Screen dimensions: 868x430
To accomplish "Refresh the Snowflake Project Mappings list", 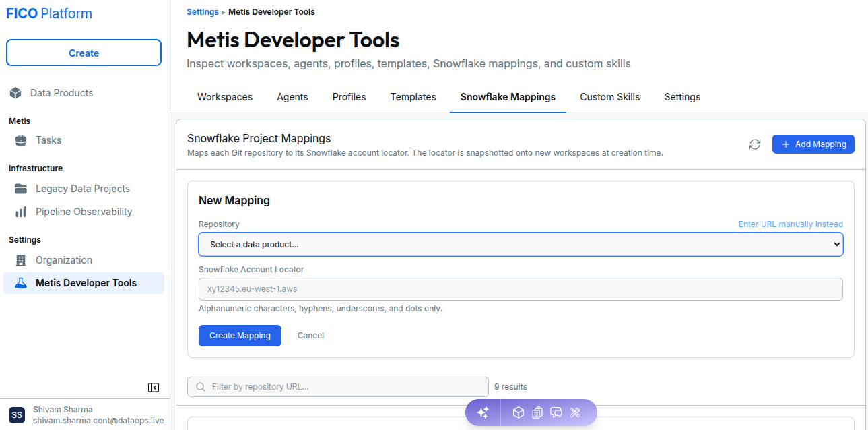I will 755,144.
